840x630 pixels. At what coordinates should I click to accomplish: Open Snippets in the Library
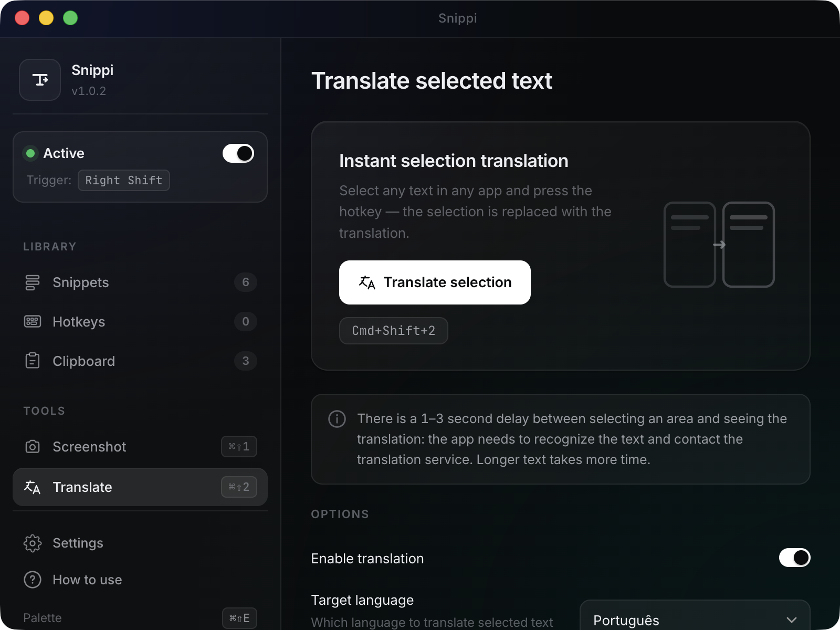tap(140, 282)
